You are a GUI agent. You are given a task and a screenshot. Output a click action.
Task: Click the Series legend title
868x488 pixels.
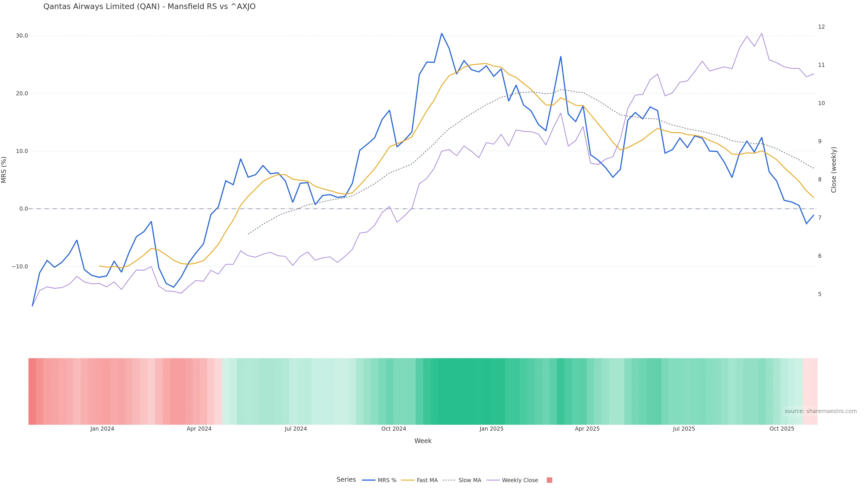346,480
